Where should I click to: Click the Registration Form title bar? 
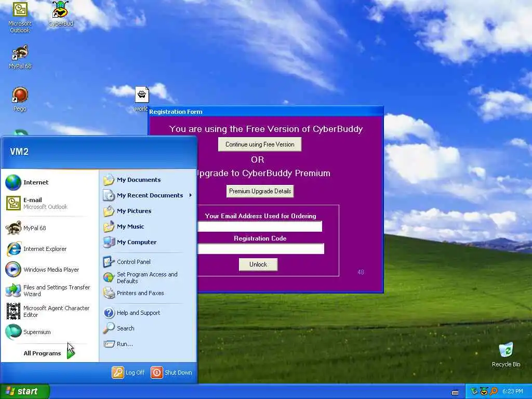tap(265, 112)
